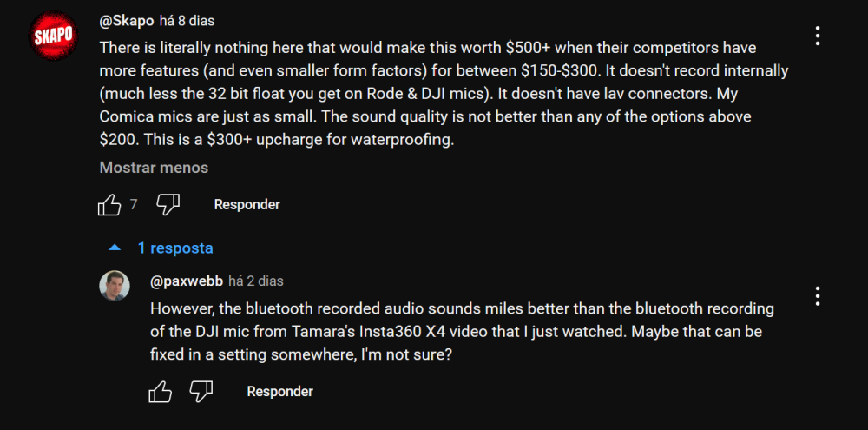Open the options menu for Skapo's comment
The width and height of the screenshot is (868, 430).
(x=818, y=36)
